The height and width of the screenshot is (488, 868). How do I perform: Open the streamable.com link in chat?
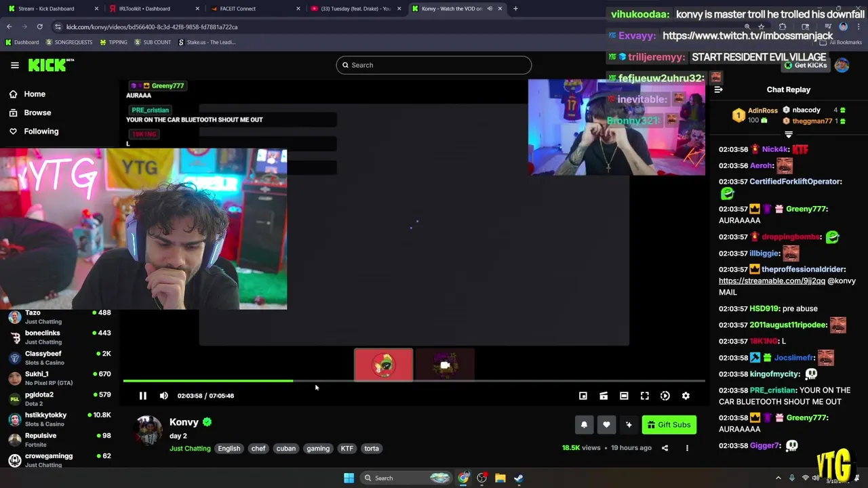772,281
